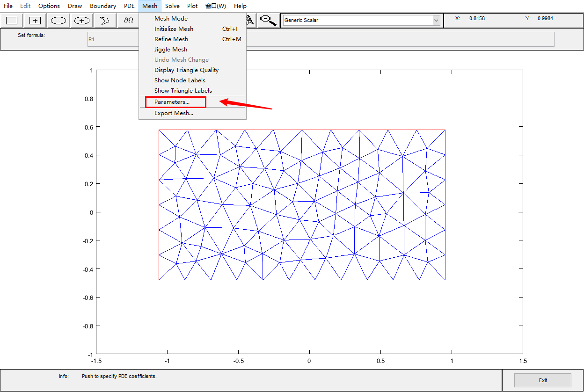Select the centered ellipse tool
The image size is (584, 392).
pyautogui.click(x=82, y=20)
